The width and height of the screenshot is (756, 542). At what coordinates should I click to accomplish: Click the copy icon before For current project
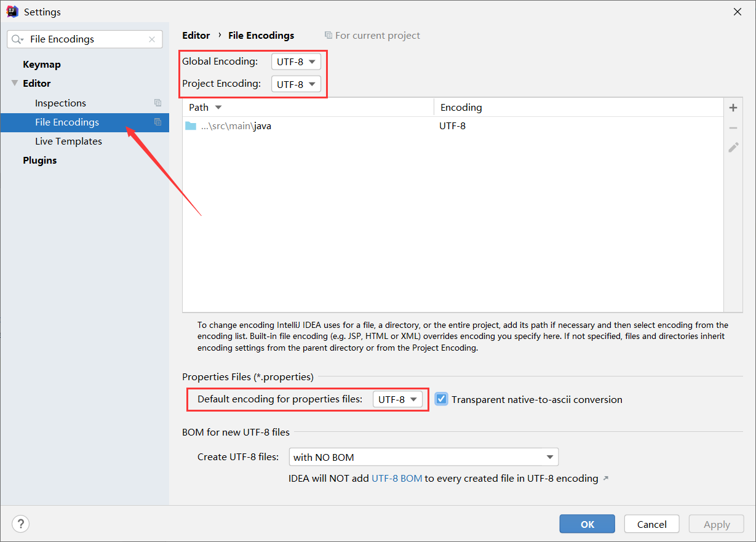(x=328, y=36)
